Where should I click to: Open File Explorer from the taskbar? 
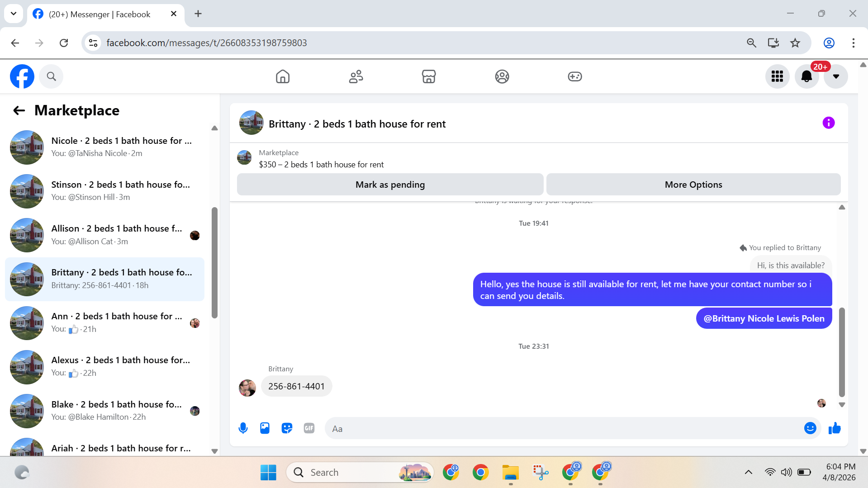click(x=511, y=472)
